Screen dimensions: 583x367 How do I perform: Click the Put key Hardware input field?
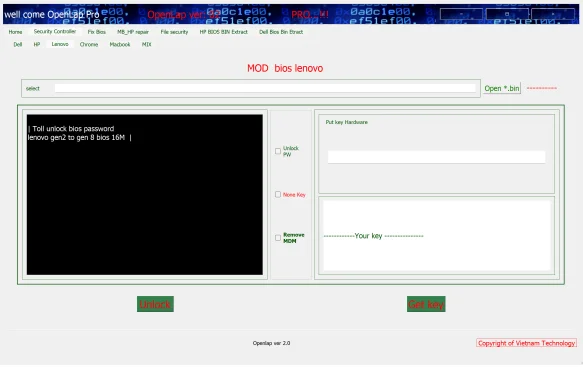click(437, 157)
